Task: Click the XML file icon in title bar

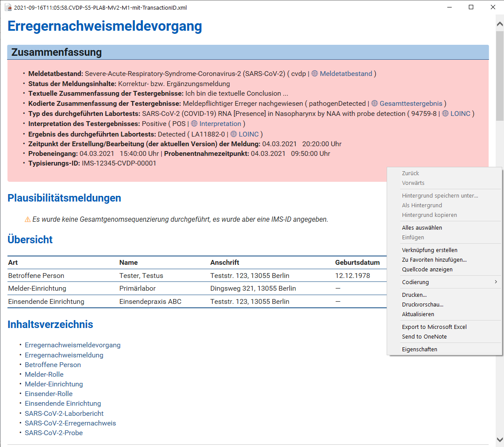Action: 8,7
